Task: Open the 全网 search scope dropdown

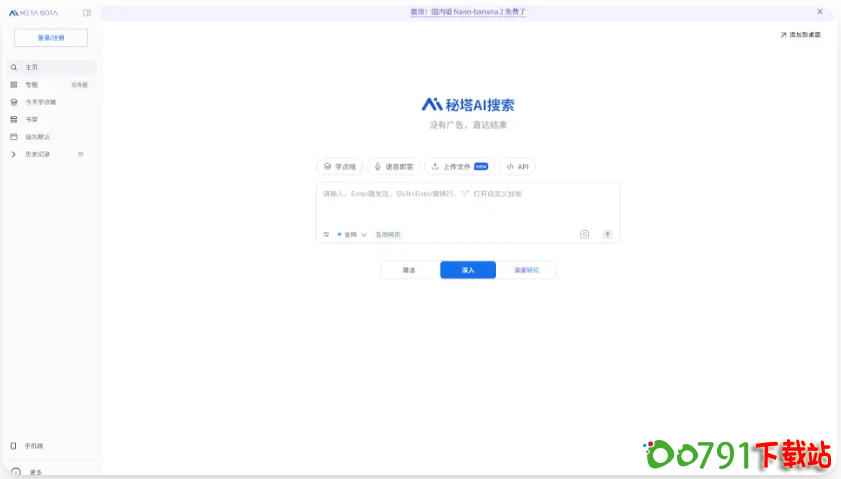Action: click(351, 235)
